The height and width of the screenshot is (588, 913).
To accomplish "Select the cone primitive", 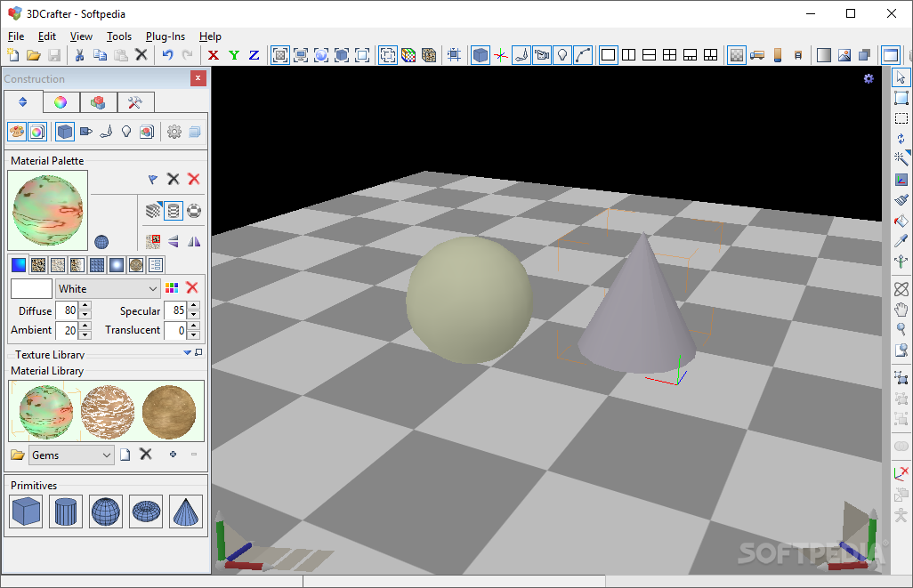I will tap(186, 511).
